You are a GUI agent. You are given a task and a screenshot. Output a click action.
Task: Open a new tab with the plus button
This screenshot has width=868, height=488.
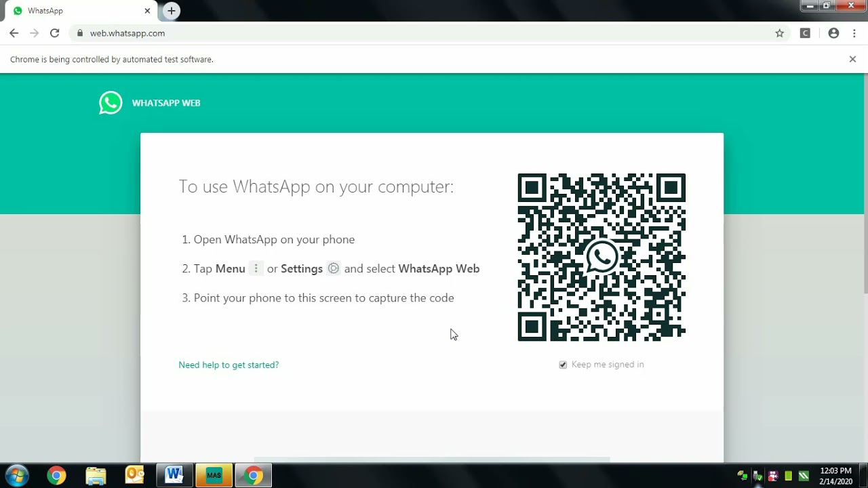tap(172, 11)
